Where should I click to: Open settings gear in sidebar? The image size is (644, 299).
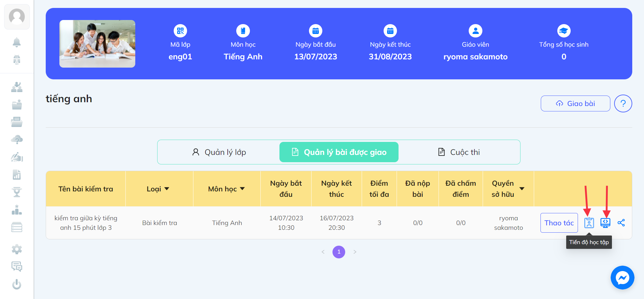(17, 249)
